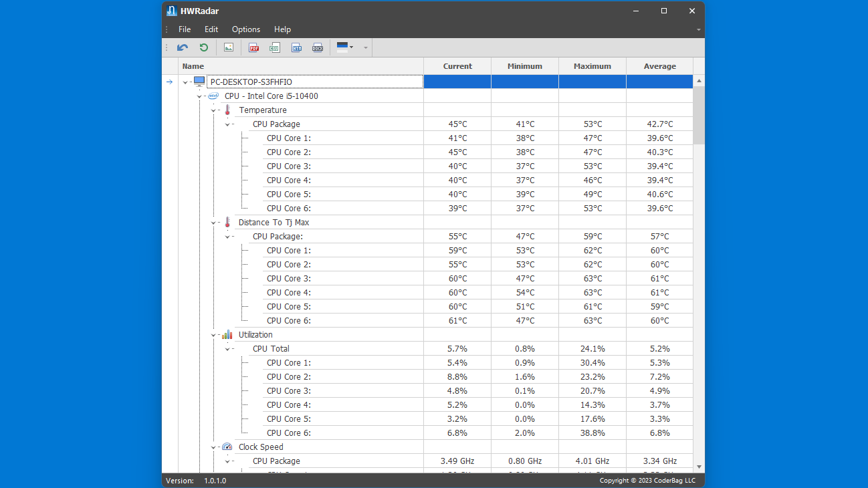
Task: Click the Minimum column header
Action: click(x=525, y=66)
